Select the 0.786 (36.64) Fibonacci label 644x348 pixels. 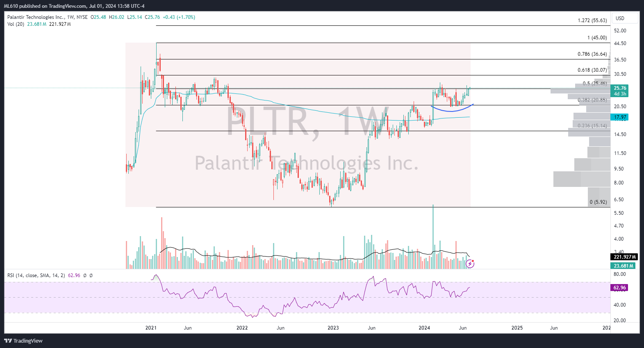(592, 54)
